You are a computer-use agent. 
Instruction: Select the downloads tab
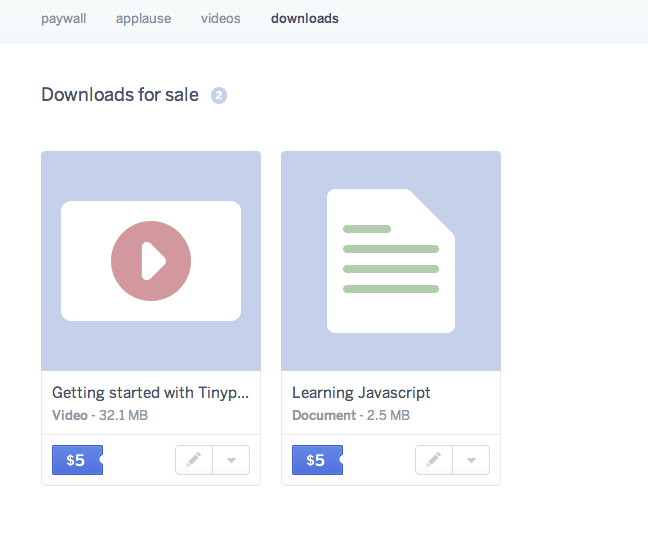[x=305, y=19]
